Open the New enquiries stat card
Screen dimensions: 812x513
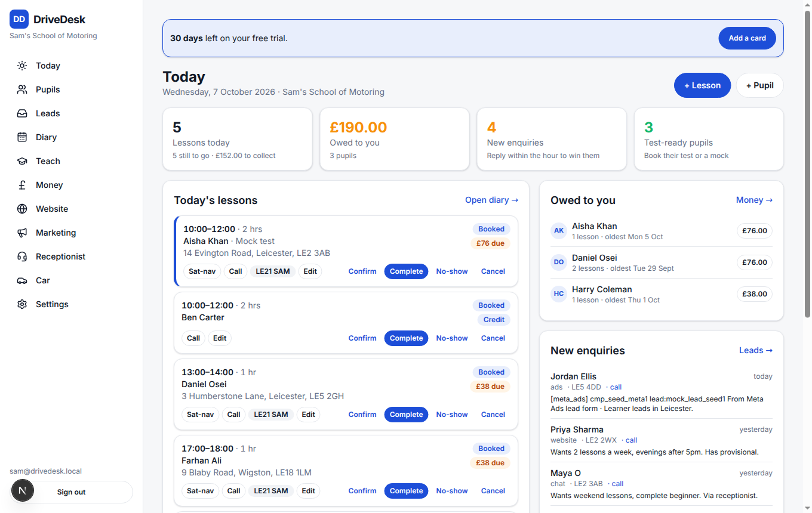pos(552,139)
